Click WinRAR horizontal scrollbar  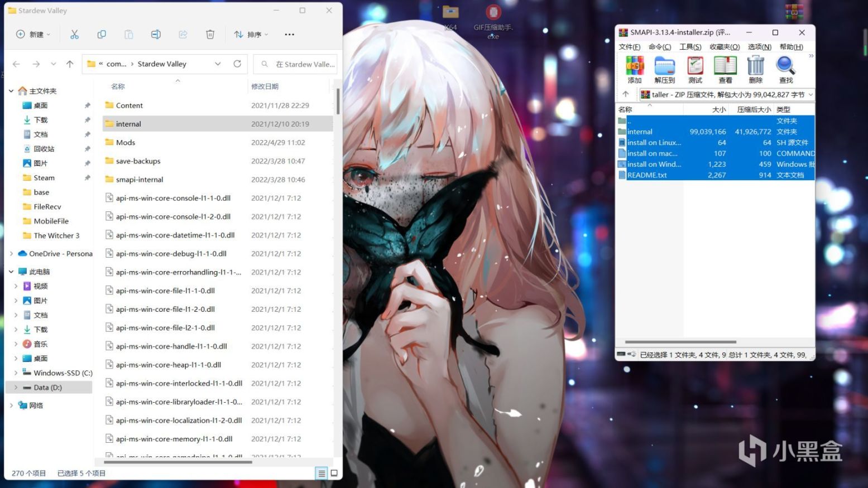click(x=680, y=342)
